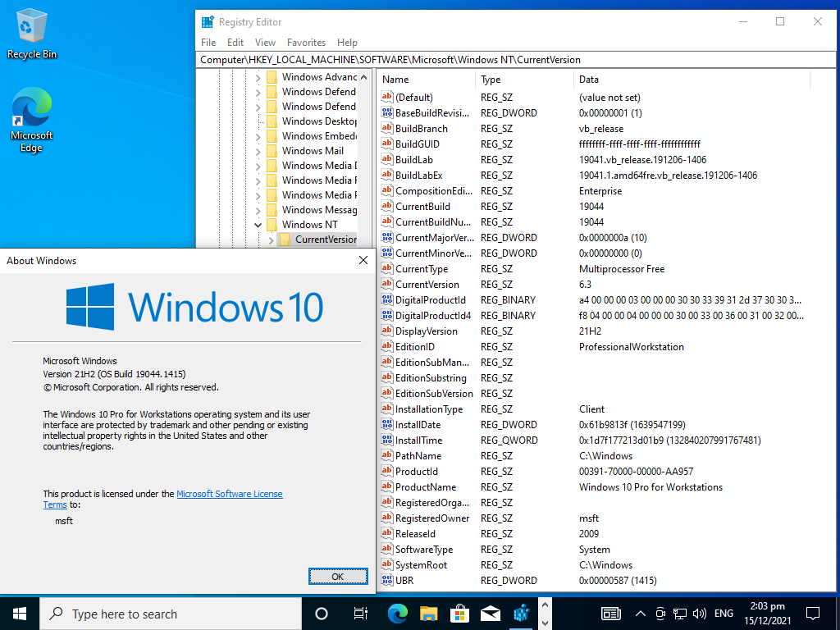Select the CurrentMajorVer... DWORD icon
The width and height of the screenshot is (840, 630).
pyautogui.click(x=387, y=237)
